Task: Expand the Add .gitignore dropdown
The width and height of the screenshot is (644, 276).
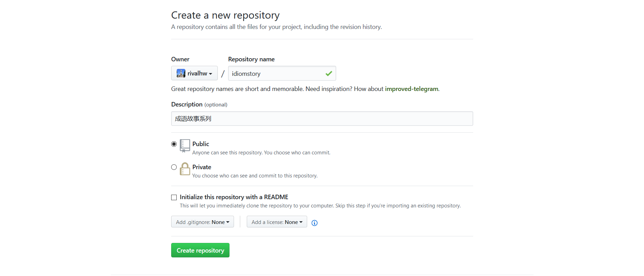Action: [202, 222]
